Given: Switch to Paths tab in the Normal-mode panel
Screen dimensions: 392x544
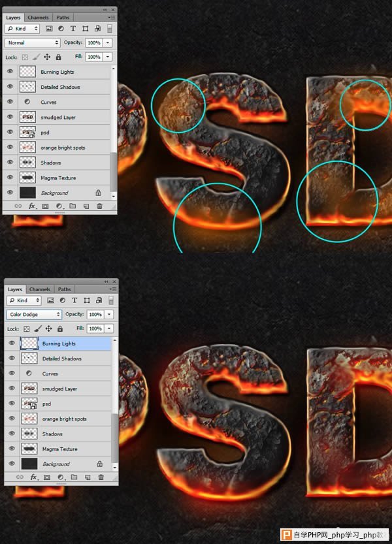Looking at the screenshot, I should pos(63,18).
